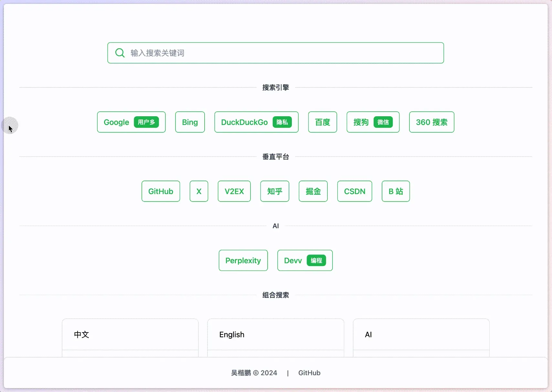This screenshot has height=392, width=552.
Task: Search on the GitHub platform button
Action: pos(161,191)
